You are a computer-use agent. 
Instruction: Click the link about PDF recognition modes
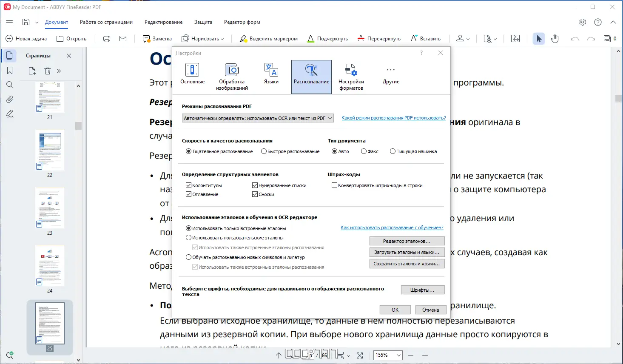(x=393, y=118)
